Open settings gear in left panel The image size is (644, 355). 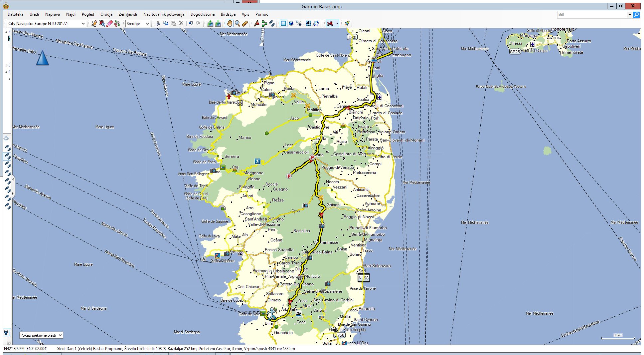[x=6, y=138]
